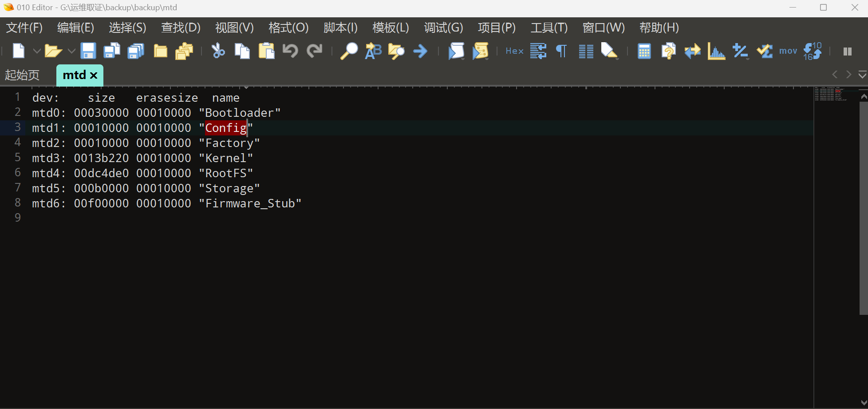Toggle the word wrap icon
Viewport: 868px width, 409px height.
click(538, 51)
